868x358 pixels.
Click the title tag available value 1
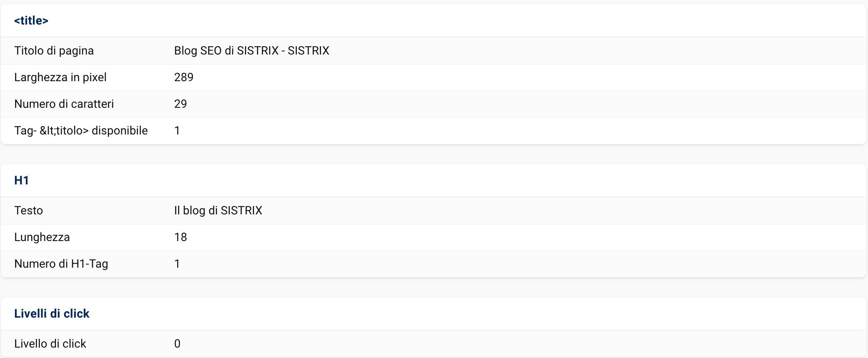177,130
